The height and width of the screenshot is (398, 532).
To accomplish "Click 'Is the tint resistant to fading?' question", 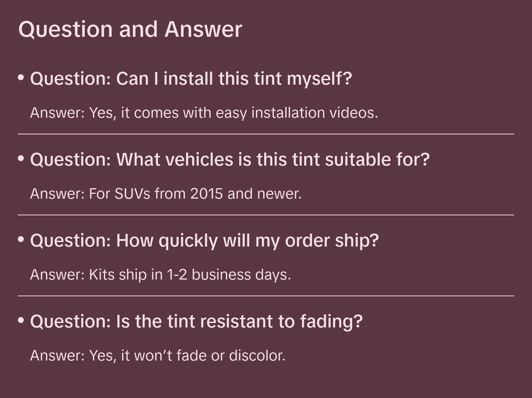I will click(x=196, y=322).
